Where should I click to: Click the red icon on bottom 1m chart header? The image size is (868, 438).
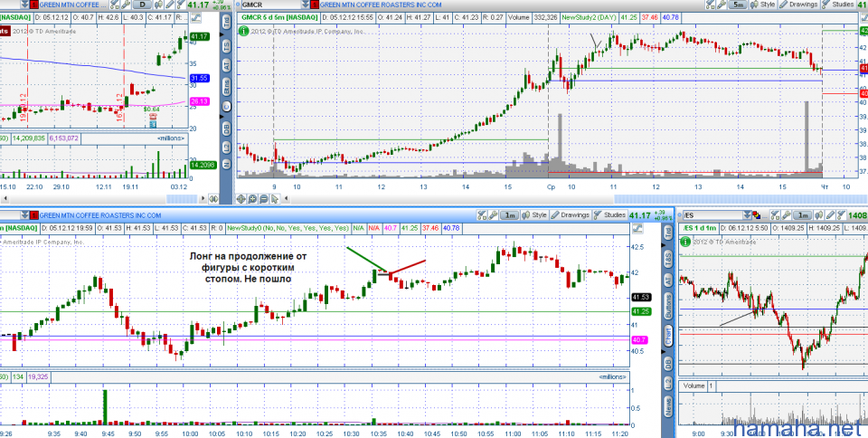33,214
